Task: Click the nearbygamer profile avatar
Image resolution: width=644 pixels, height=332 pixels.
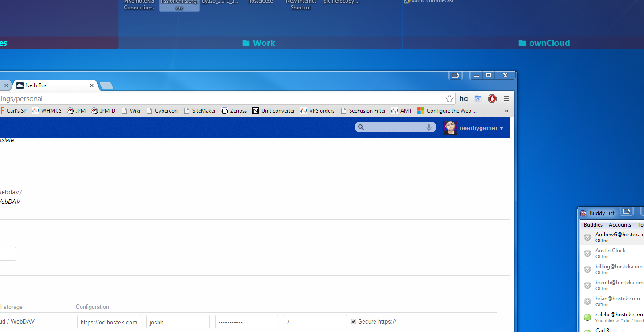Action: coord(450,128)
